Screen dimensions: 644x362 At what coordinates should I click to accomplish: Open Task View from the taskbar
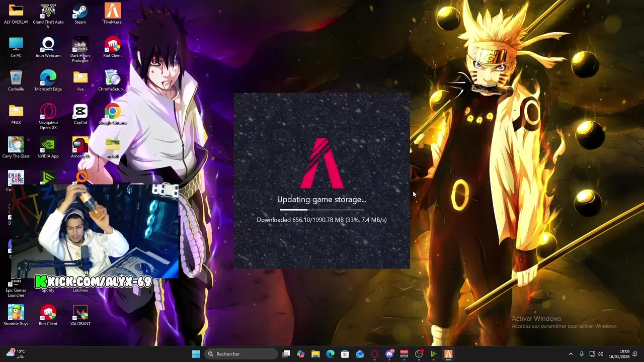(286, 354)
